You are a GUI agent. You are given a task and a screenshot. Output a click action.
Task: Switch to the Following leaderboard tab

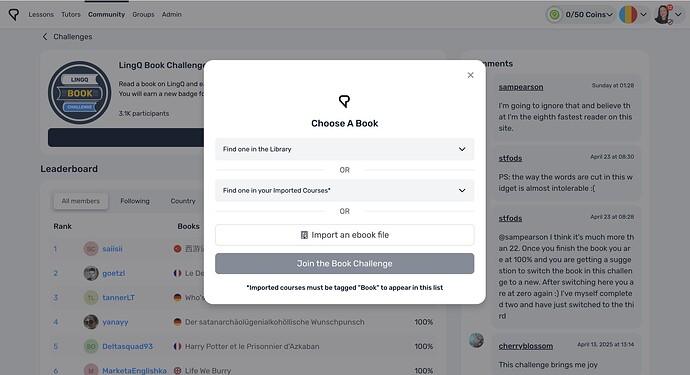[135, 201]
